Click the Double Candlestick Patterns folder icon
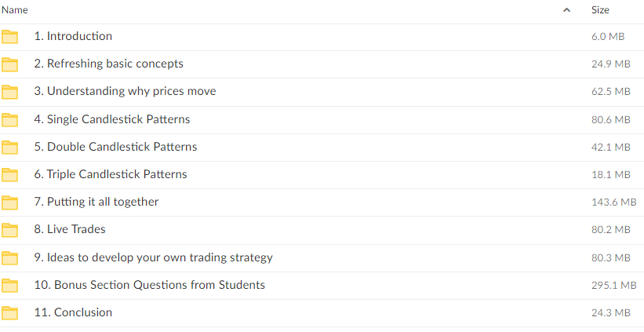Image resolution: width=644 pixels, height=332 pixels. tap(9, 148)
